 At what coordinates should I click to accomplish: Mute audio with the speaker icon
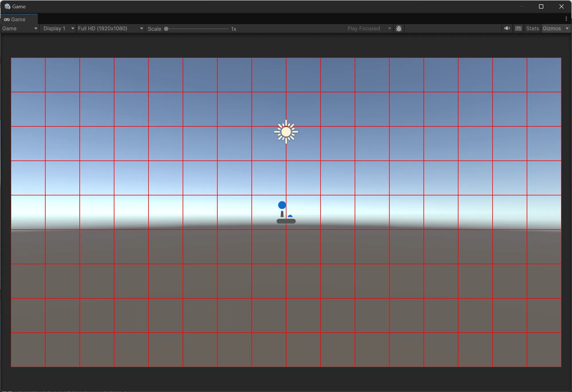click(507, 28)
